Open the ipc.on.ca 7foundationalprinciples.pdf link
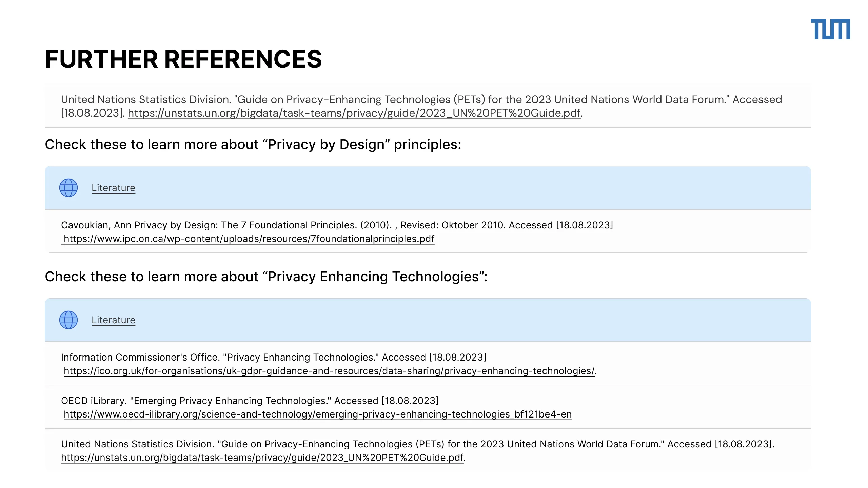 [249, 239]
